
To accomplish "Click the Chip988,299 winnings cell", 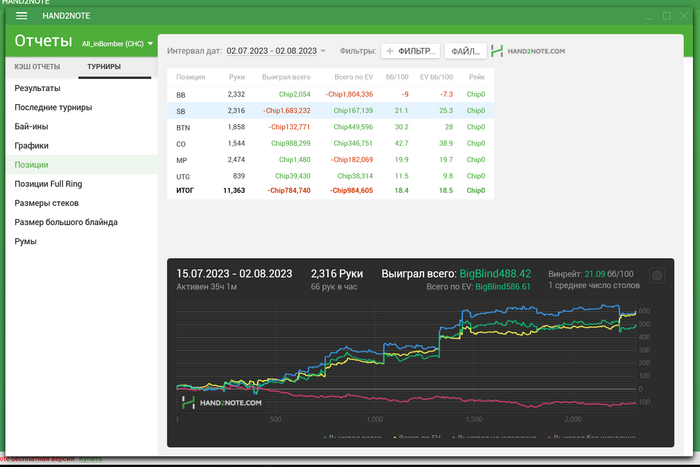I will (x=291, y=143).
